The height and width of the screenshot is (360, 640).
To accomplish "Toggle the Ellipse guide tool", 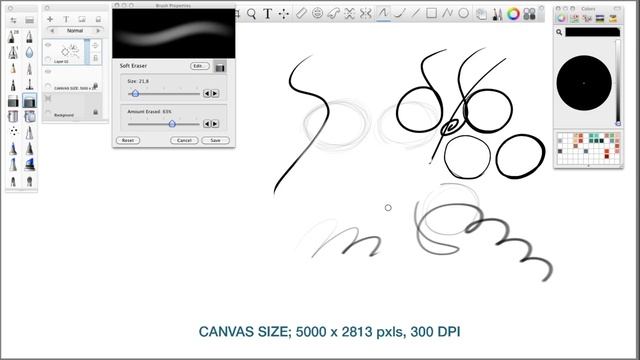I will [317, 13].
